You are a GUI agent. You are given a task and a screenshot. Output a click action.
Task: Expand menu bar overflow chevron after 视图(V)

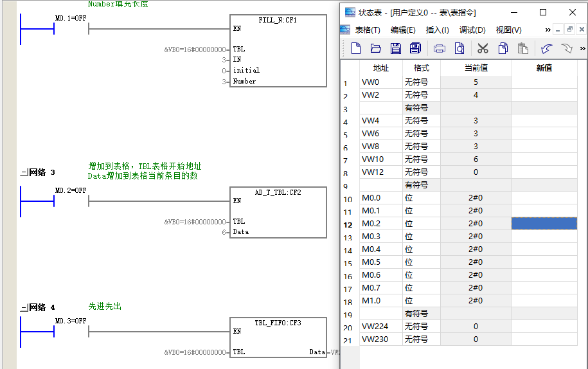click(548, 30)
